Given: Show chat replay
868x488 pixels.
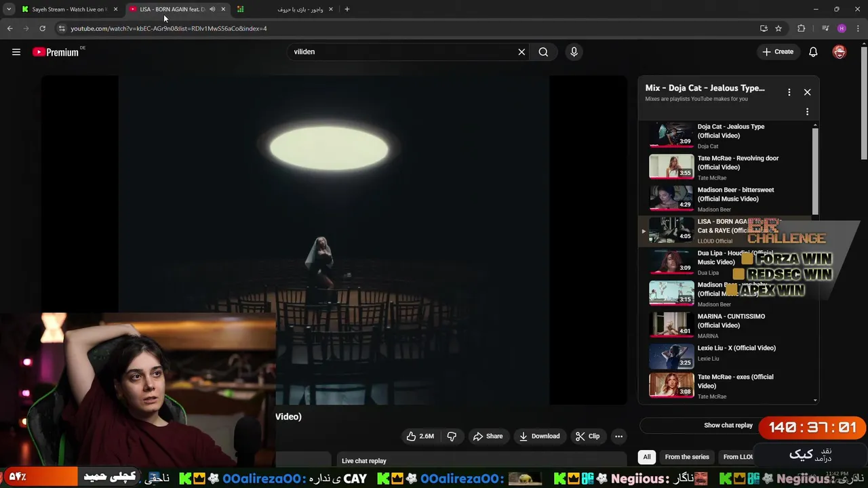Looking at the screenshot, I should pos(728,425).
